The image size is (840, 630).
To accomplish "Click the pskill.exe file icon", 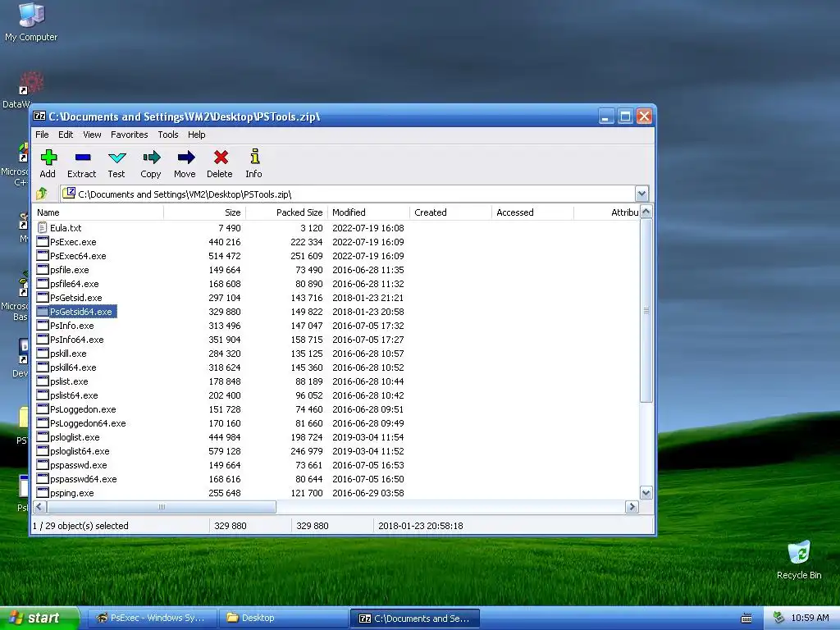I will pyautogui.click(x=43, y=353).
